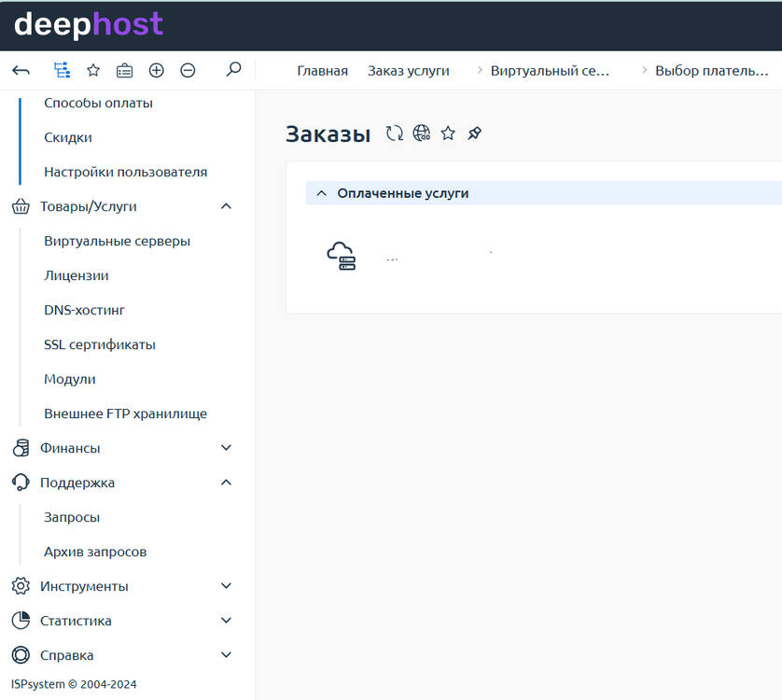Open favorites star icon in sidebar toolbar
Image resolution: width=782 pixels, height=700 pixels.
[93, 70]
